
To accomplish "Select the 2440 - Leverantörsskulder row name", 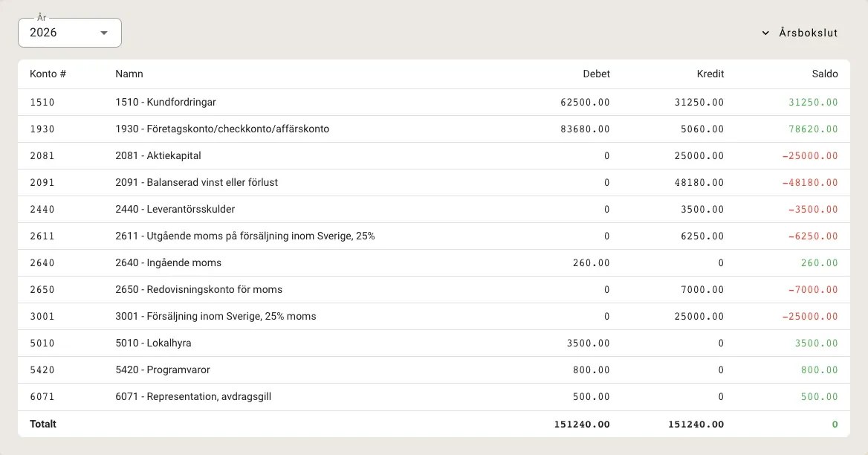I will 175,209.
